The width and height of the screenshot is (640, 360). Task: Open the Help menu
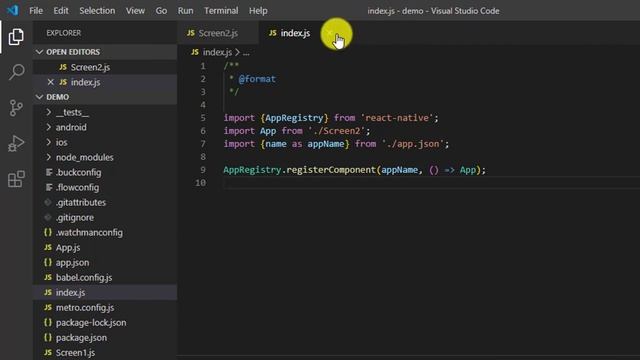click(x=258, y=11)
